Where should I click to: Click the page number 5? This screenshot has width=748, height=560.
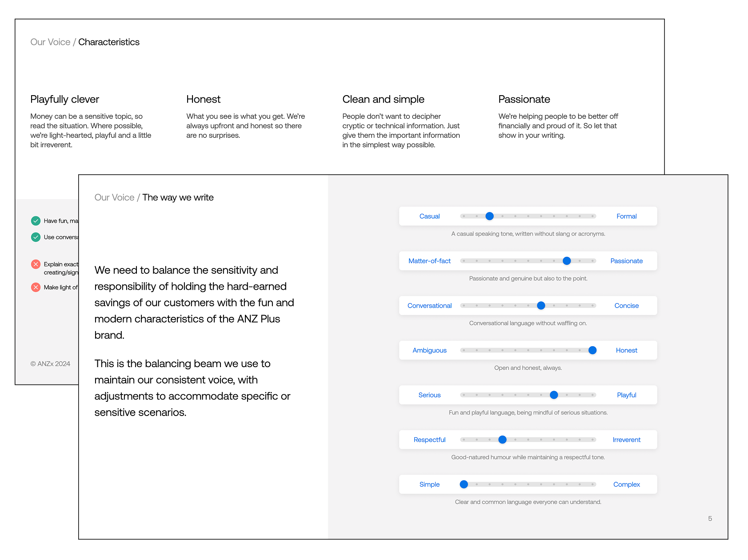tap(710, 519)
